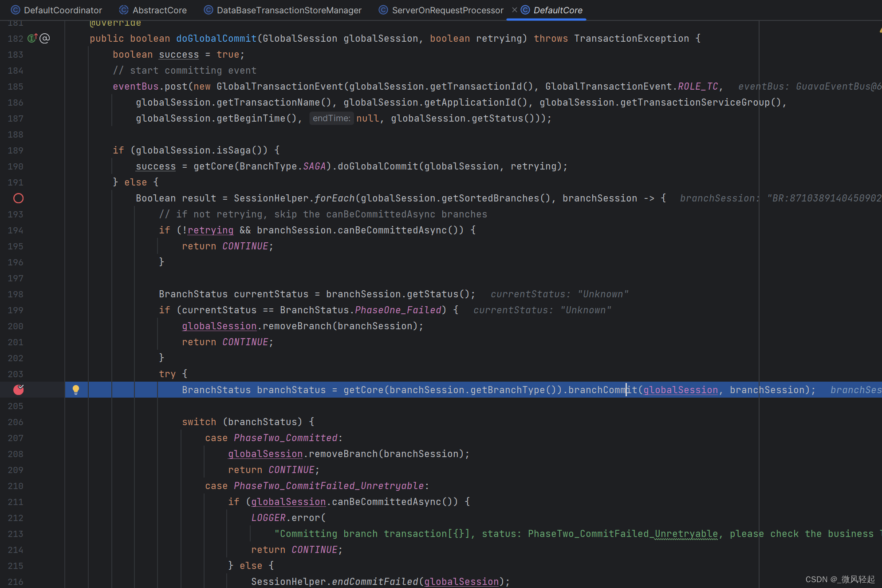The image size is (882, 588).
Task: Click the 'start committing event' comment
Action: 185,70
